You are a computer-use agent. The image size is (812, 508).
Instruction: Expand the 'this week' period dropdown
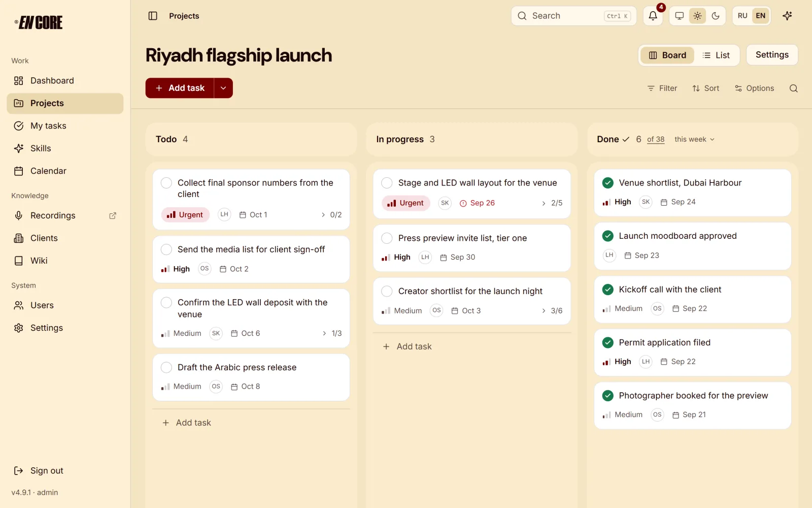pos(694,139)
